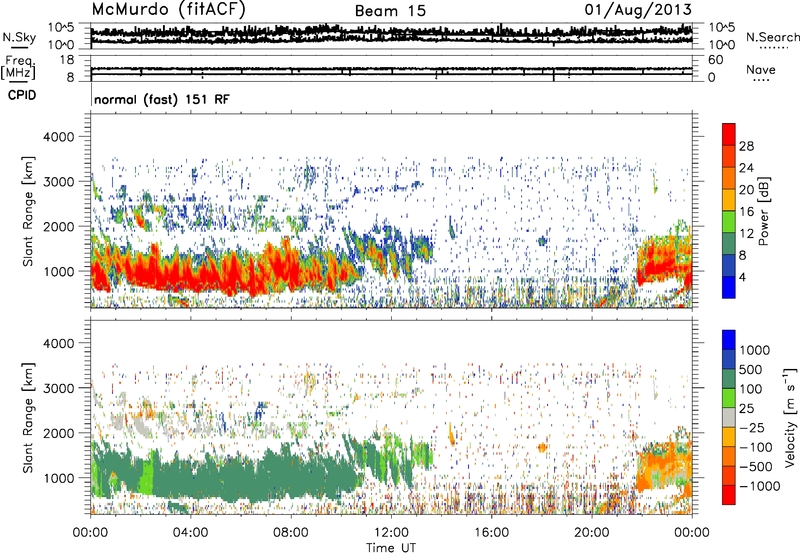Click the '28' power scale value
This screenshot has width=800, height=554.
746,146
